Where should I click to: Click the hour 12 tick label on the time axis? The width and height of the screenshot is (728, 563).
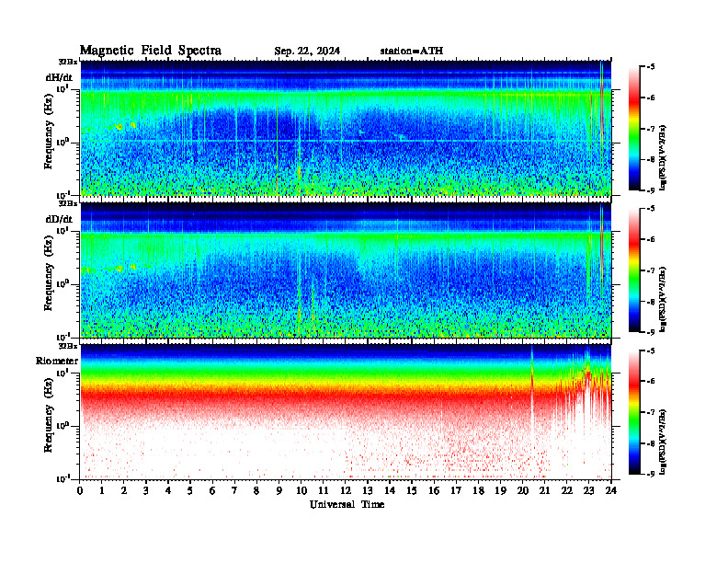point(346,490)
